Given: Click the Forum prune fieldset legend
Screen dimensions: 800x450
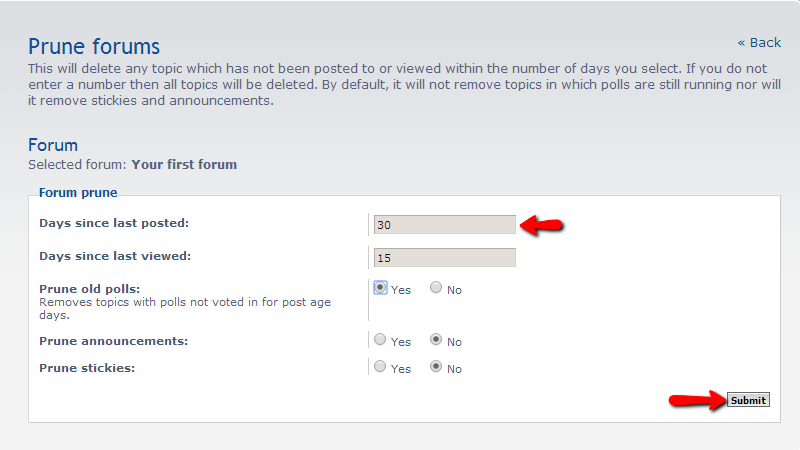Looking at the screenshot, I should click(78, 192).
